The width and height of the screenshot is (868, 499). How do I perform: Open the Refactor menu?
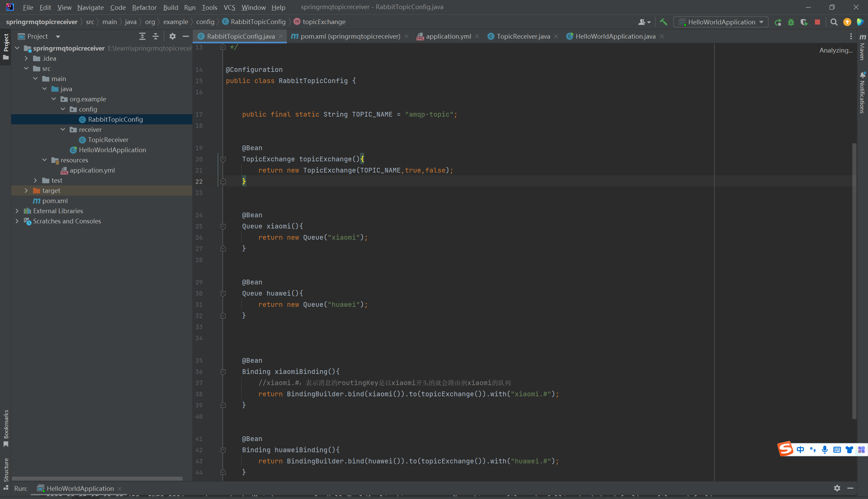pos(144,7)
